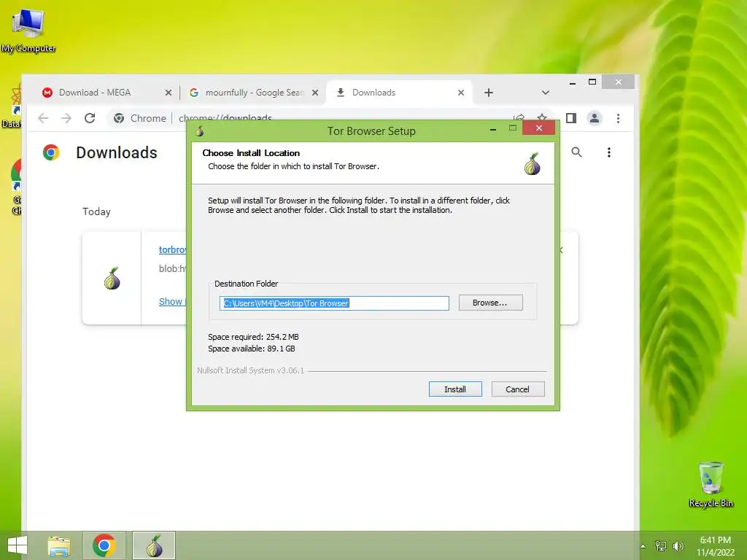Click the Chrome logo beside the Downloads heading
The height and width of the screenshot is (560, 747).
pos(51,152)
